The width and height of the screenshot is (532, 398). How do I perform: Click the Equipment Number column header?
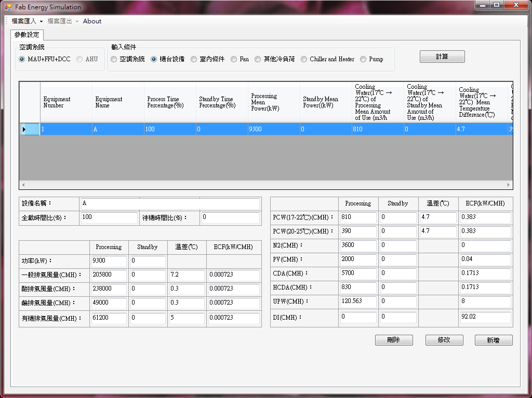66,102
